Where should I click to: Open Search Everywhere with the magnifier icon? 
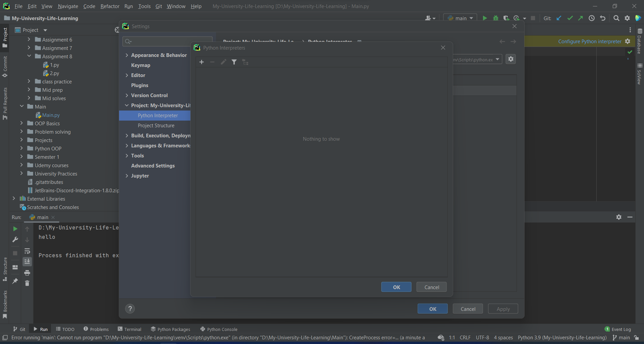(616, 18)
